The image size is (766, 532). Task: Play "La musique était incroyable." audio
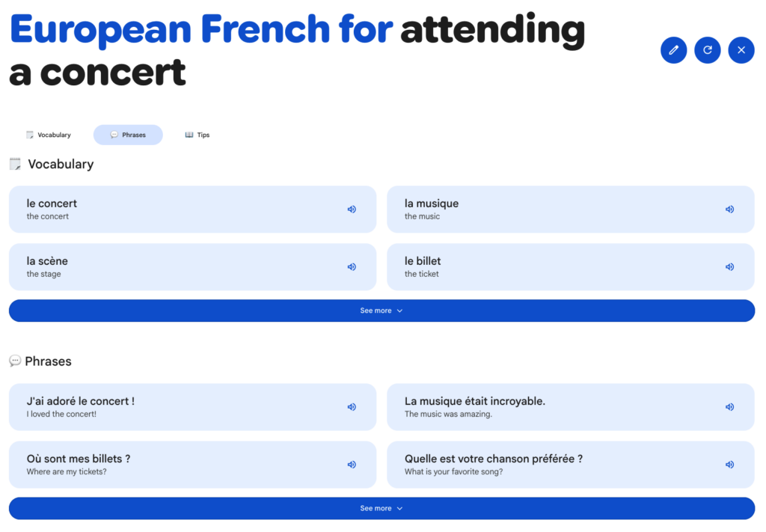pos(729,407)
